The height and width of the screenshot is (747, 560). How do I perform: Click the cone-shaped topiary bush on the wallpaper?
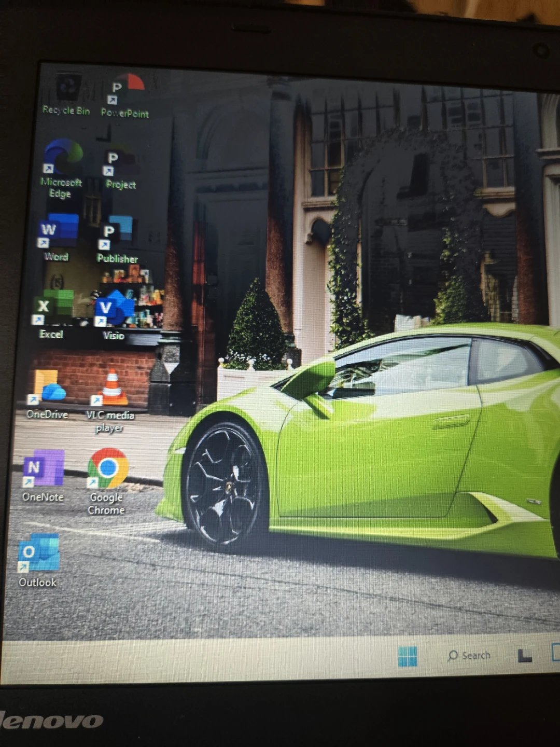click(257, 327)
